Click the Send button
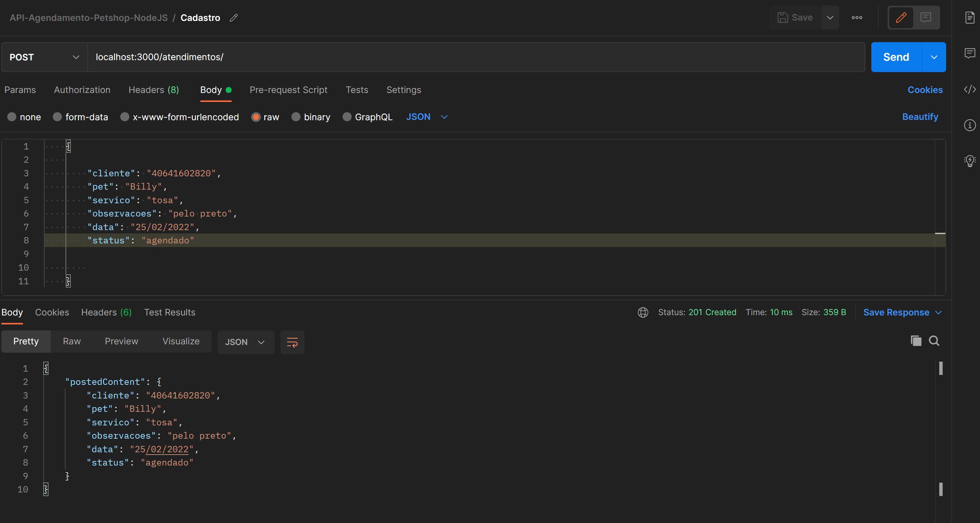Image resolution: width=980 pixels, height=523 pixels. point(896,57)
